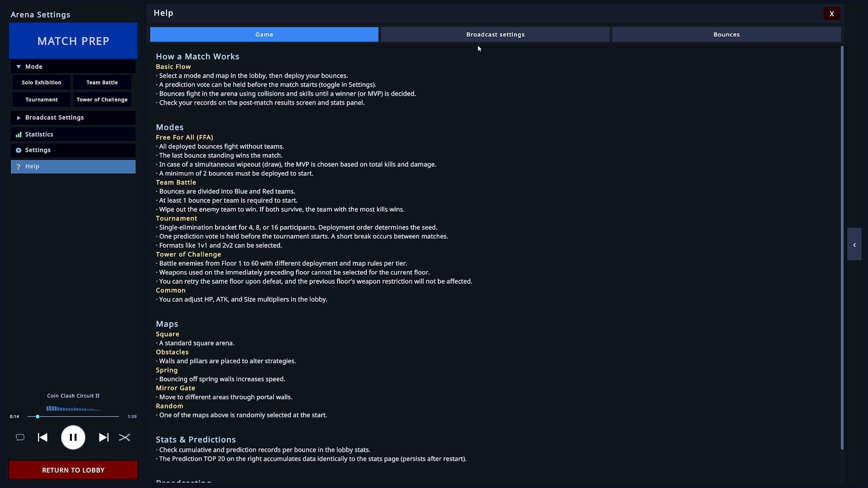The width and height of the screenshot is (868, 488).
Task: Collapse the Mode section arrow
Action: coord(19,67)
